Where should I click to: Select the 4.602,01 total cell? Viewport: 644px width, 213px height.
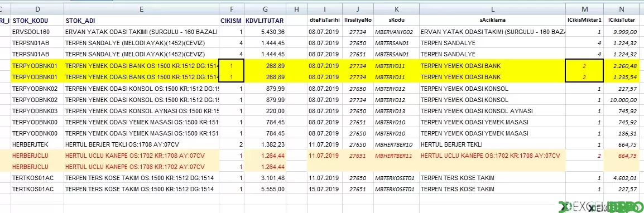coord(622,178)
